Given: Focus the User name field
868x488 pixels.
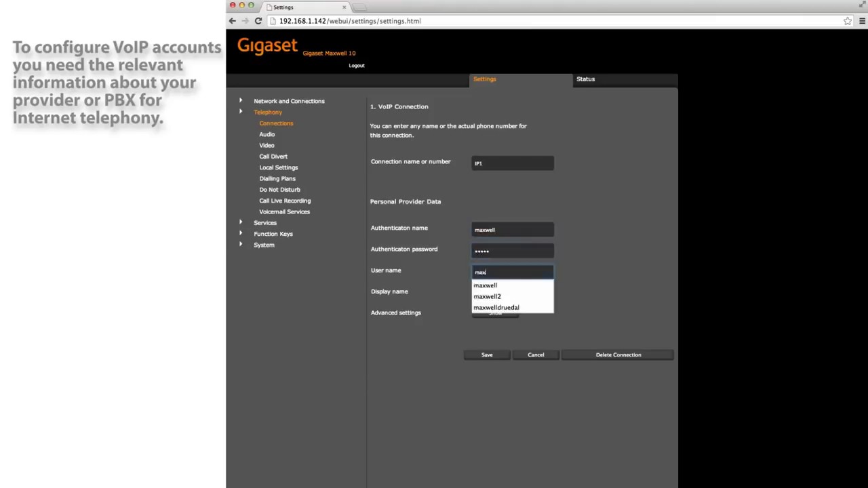Looking at the screenshot, I should point(513,272).
